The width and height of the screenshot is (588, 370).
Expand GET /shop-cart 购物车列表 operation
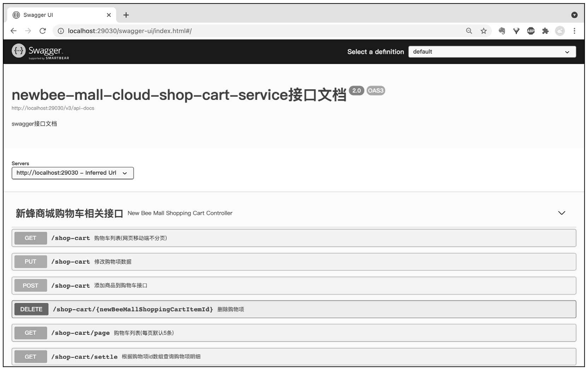point(294,238)
